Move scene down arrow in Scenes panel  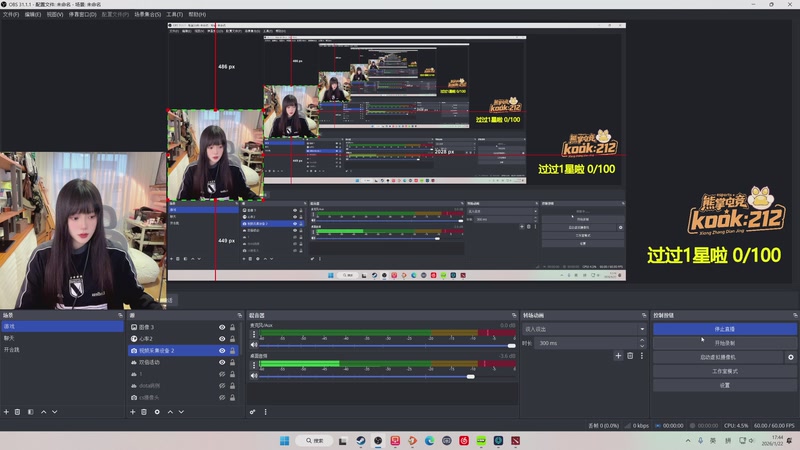[55, 412]
